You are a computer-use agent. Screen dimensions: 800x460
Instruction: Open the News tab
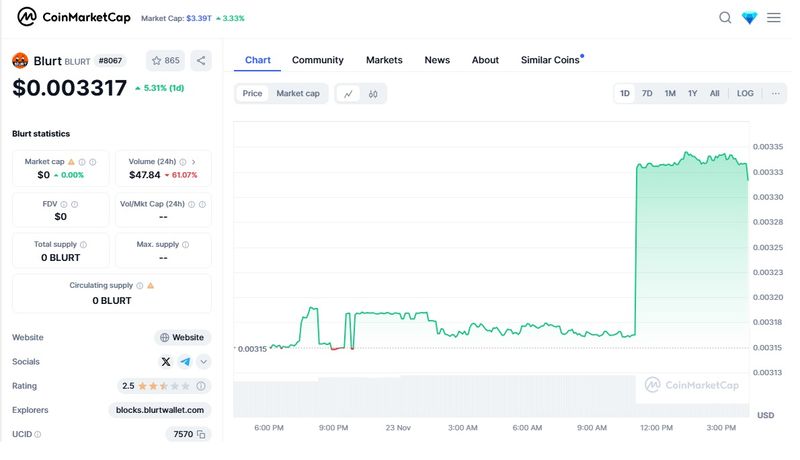(437, 60)
